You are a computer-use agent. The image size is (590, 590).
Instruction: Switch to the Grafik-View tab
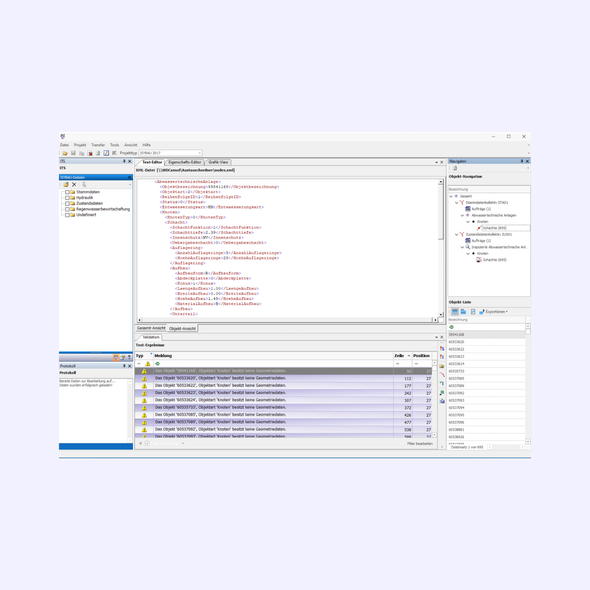point(218,162)
